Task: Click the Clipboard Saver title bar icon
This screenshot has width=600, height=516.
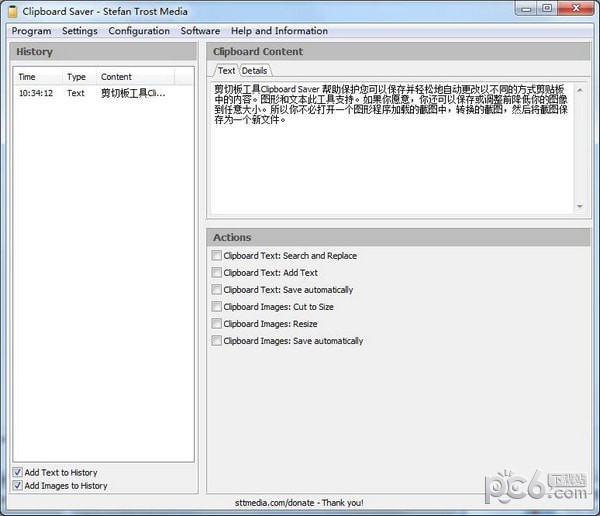Action: coord(13,11)
